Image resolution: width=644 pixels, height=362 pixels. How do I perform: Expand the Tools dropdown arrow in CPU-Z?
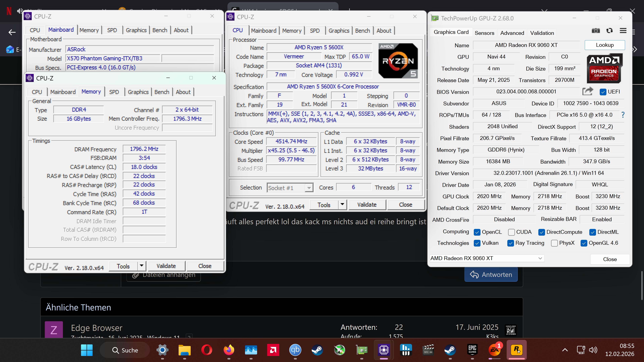pos(142,266)
